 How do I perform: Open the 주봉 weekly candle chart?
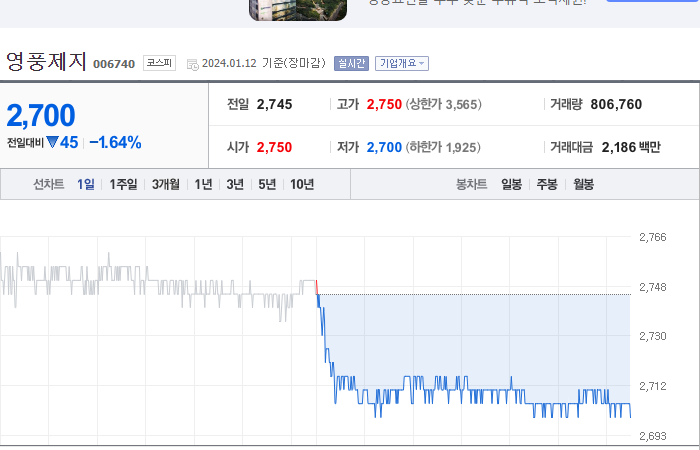(x=547, y=184)
